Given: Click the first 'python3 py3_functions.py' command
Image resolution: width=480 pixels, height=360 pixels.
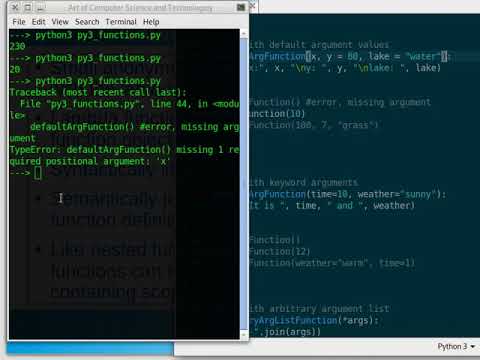Looking at the screenshot, I should (x=98, y=35).
